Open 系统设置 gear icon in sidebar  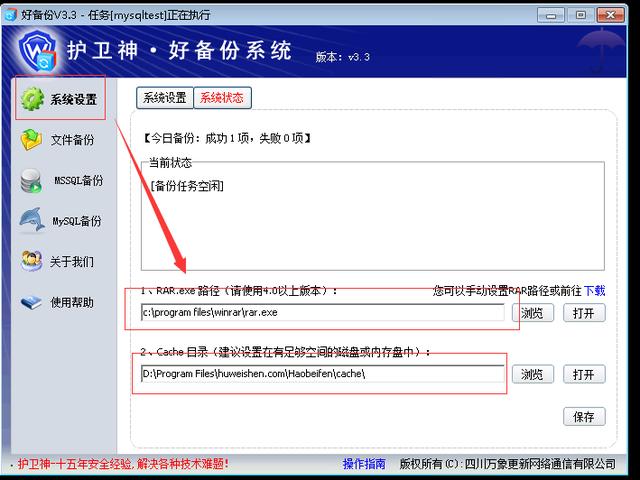(32, 99)
